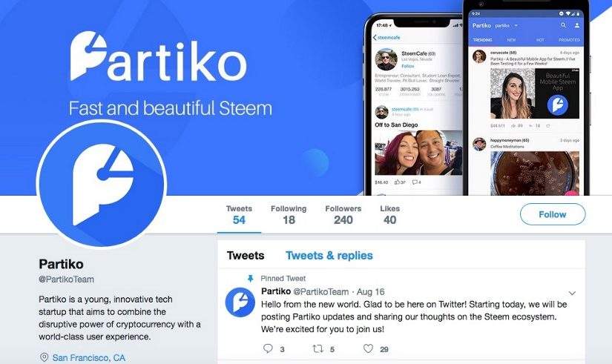The width and height of the screenshot is (612, 364).
Task: Click the @PartikoTeam handle in the tweet
Action: coord(320,292)
